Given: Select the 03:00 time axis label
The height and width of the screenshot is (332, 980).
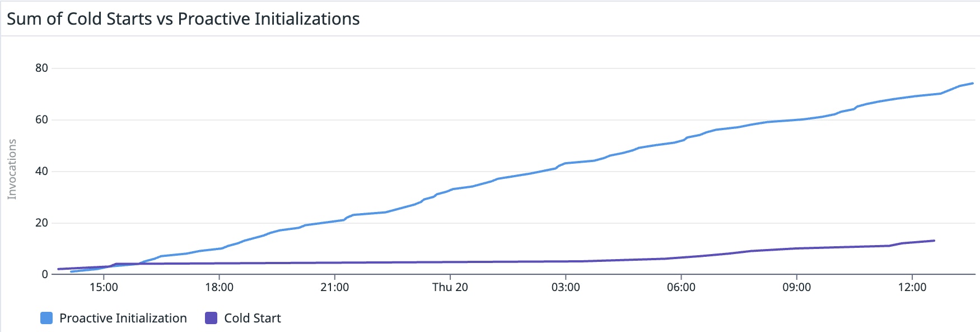Looking at the screenshot, I should point(566,287).
